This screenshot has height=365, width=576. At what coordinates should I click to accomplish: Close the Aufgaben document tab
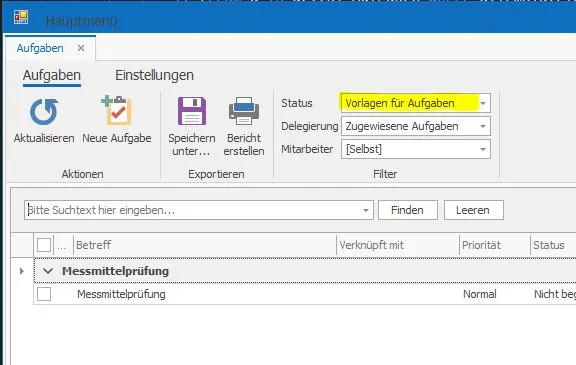(81, 48)
